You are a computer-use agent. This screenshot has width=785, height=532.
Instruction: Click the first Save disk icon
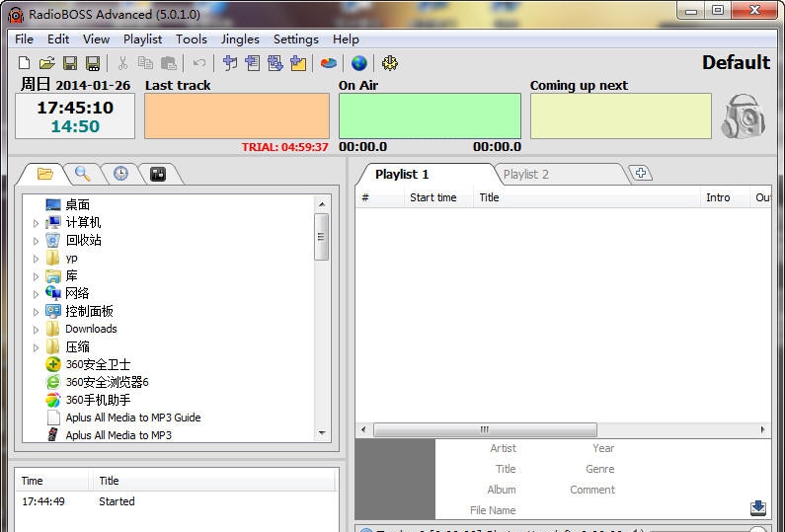(70, 63)
